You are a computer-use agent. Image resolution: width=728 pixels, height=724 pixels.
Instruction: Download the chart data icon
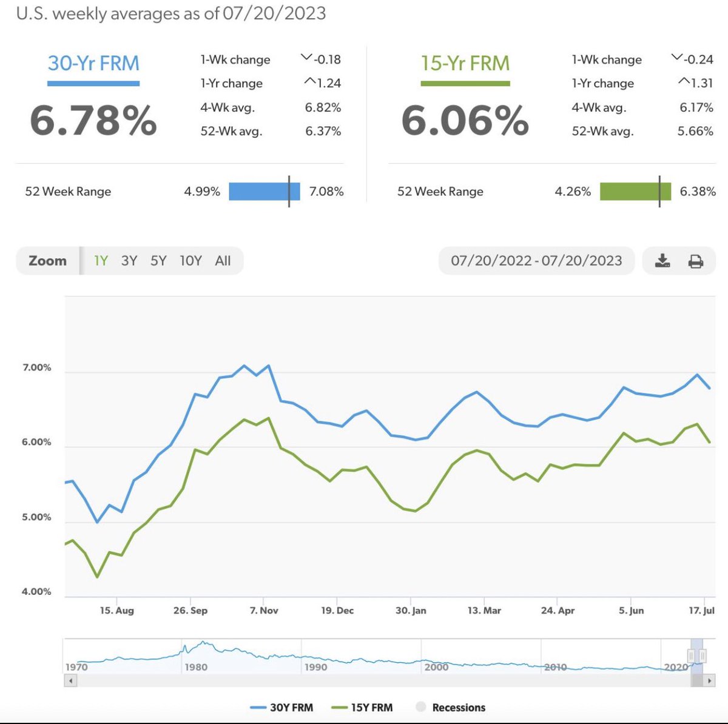[x=662, y=261]
